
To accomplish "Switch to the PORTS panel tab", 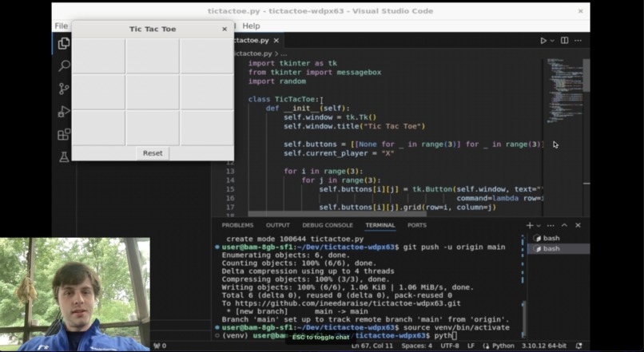I will coord(417,225).
